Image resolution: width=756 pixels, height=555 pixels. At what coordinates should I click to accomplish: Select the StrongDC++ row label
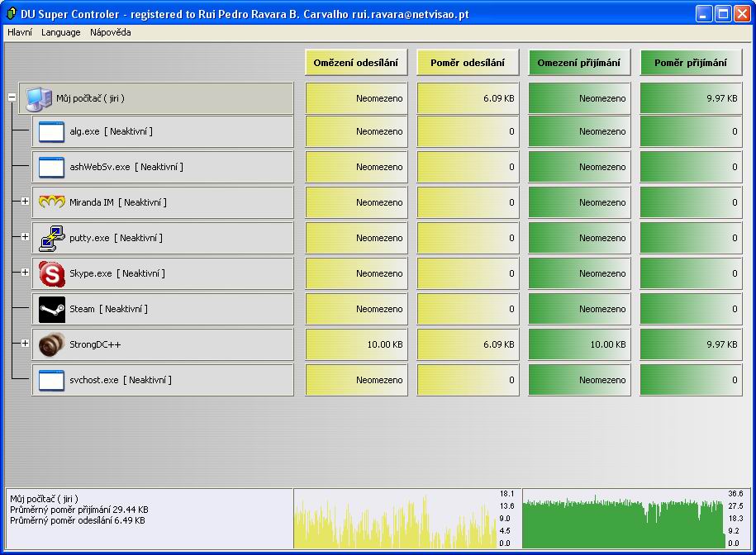tap(163, 344)
